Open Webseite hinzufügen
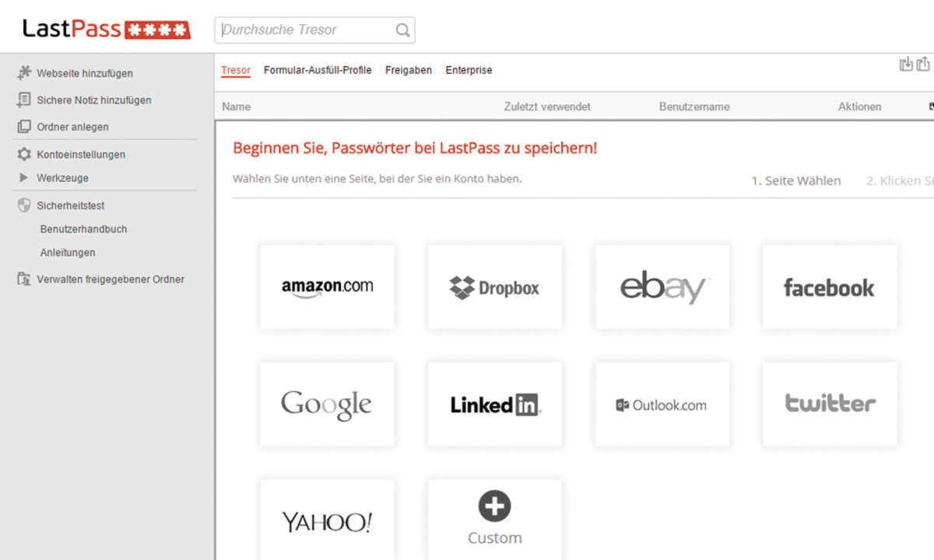 (x=85, y=73)
